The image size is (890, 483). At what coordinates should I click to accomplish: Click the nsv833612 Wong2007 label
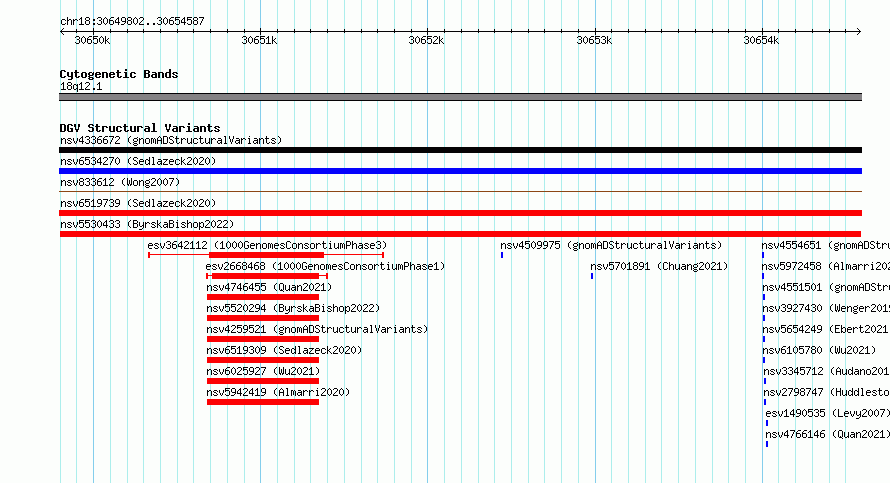click(x=120, y=182)
